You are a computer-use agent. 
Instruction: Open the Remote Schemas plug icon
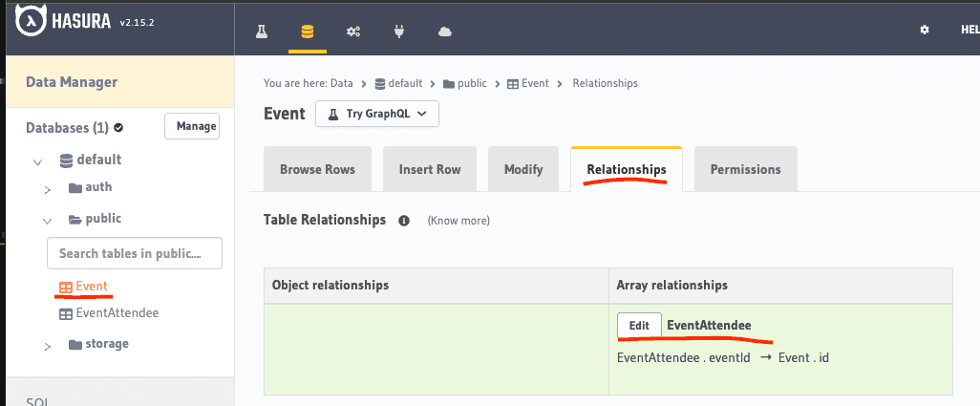399,31
